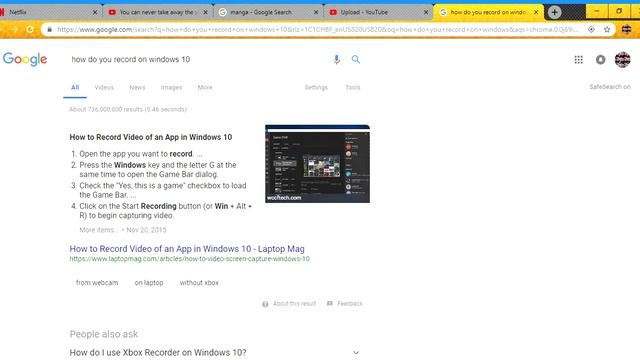The width and height of the screenshot is (640, 360).
Task: Click the 'How do I use Xbox Recorder on Windows 10?' text
Action: pos(158,352)
